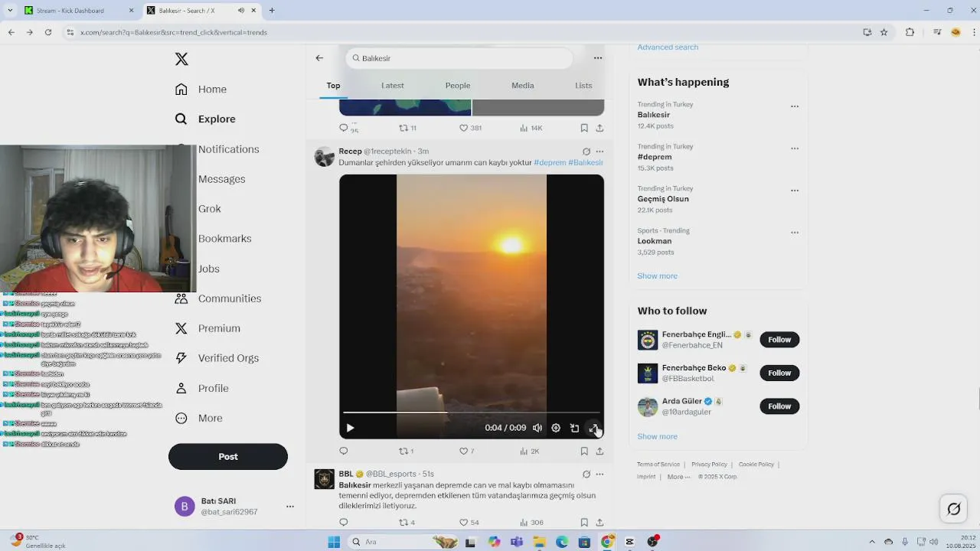Image resolution: width=980 pixels, height=551 pixels.
Task: Go back with the search page arrow
Action: (x=319, y=58)
